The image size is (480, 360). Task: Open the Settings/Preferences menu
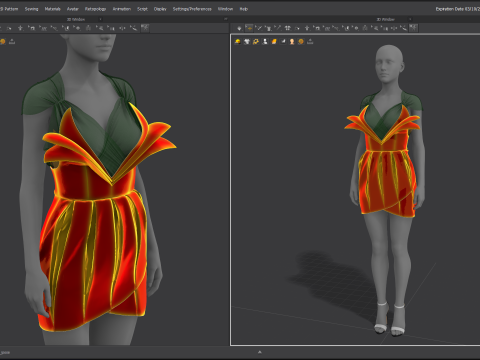(x=192, y=9)
